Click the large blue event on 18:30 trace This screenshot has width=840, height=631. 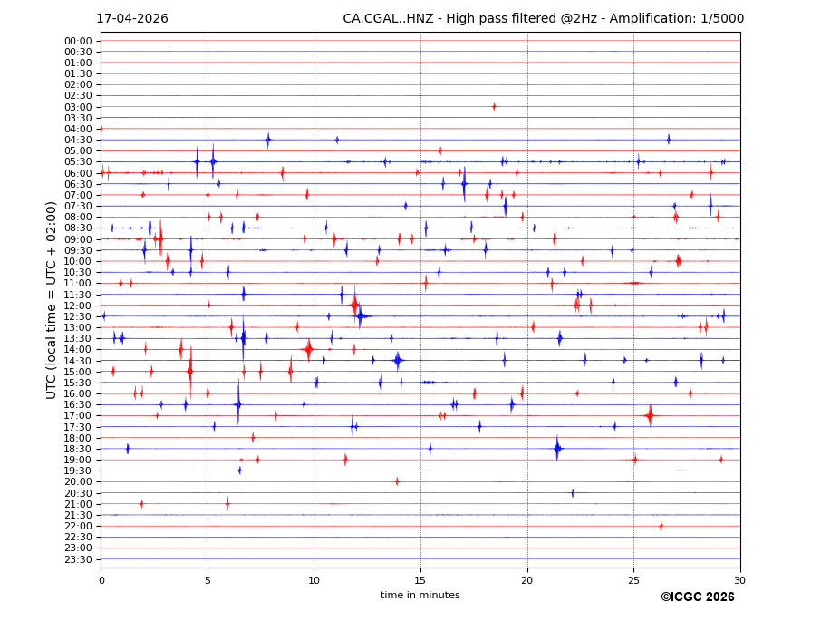557,448
